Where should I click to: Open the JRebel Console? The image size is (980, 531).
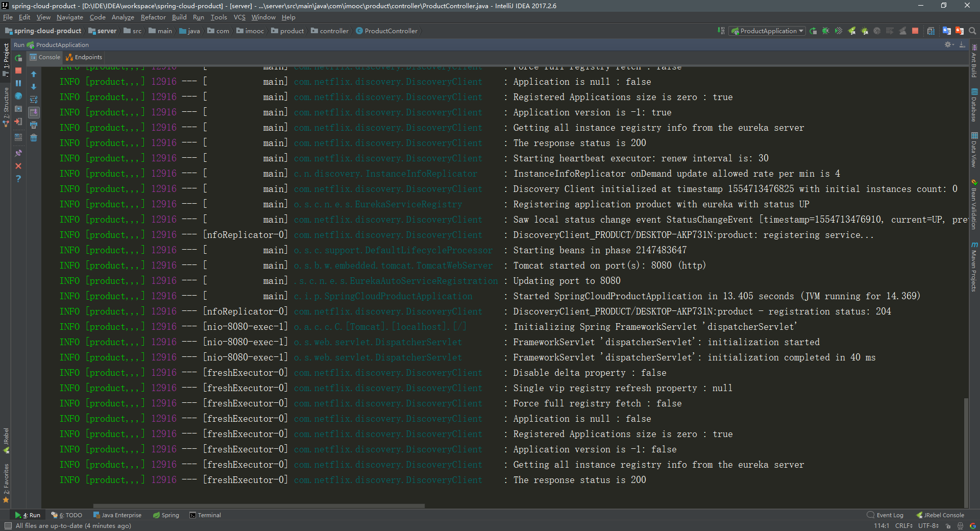940,515
